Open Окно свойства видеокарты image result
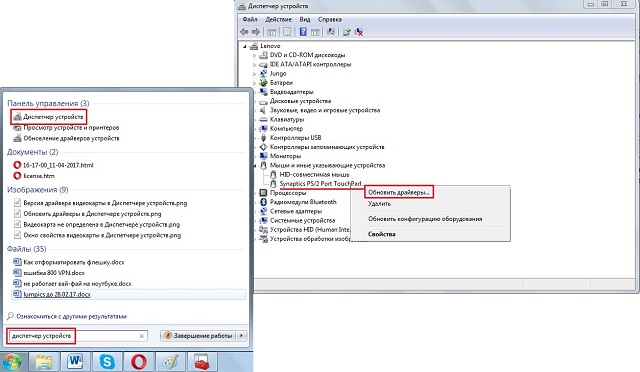 pyautogui.click(x=97, y=235)
